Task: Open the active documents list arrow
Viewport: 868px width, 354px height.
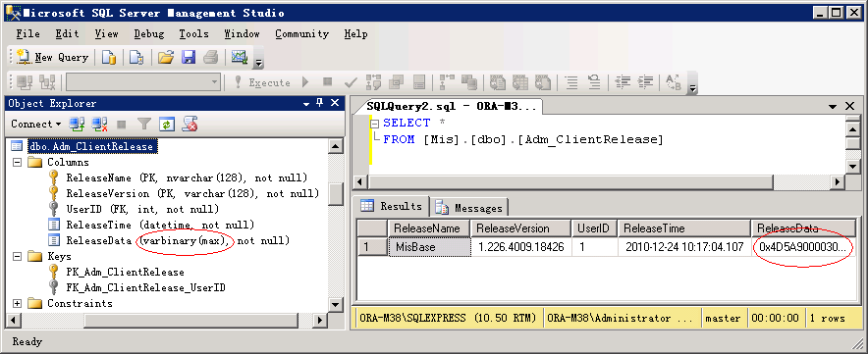Action: coord(833,106)
